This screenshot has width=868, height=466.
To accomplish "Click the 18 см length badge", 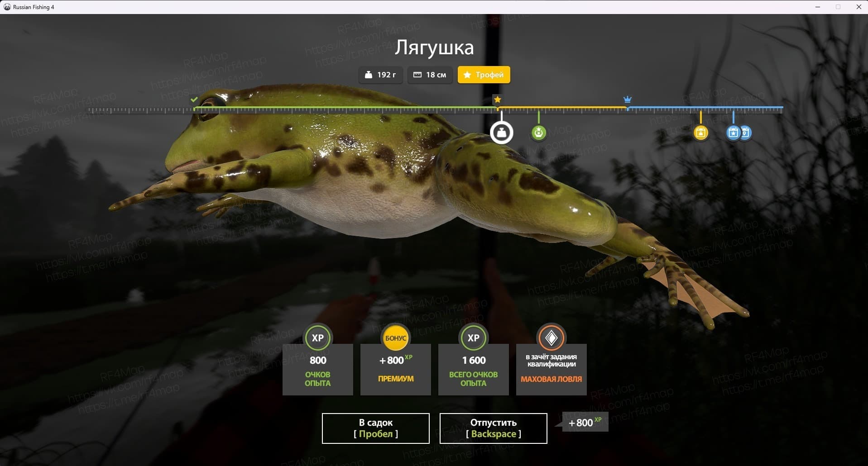I will coord(430,75).
